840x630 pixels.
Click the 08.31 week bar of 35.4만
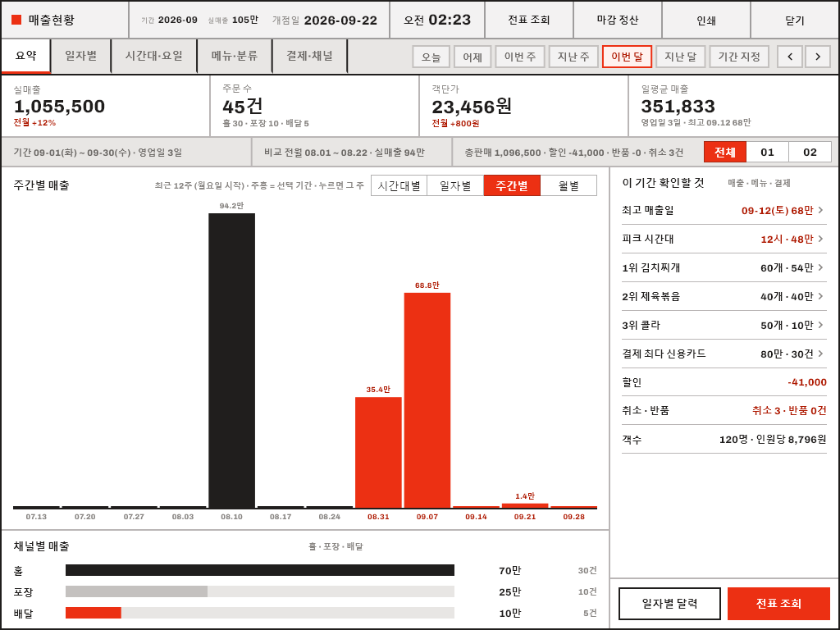click(x=378, y=452)
